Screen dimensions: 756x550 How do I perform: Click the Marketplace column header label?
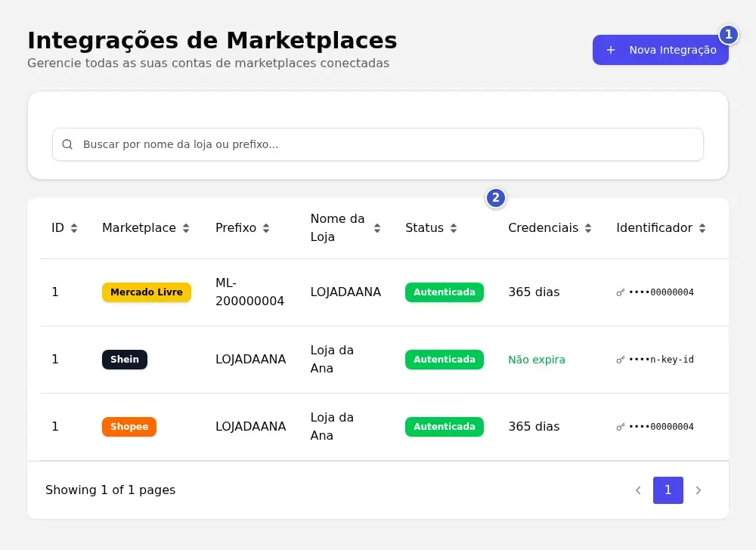[x=139, y=228]
